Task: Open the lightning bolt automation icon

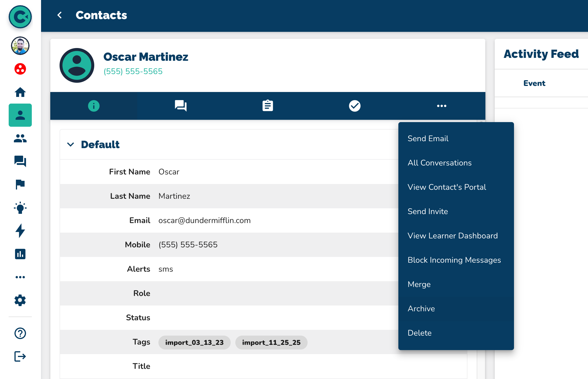Action: [x=20, y=231]
